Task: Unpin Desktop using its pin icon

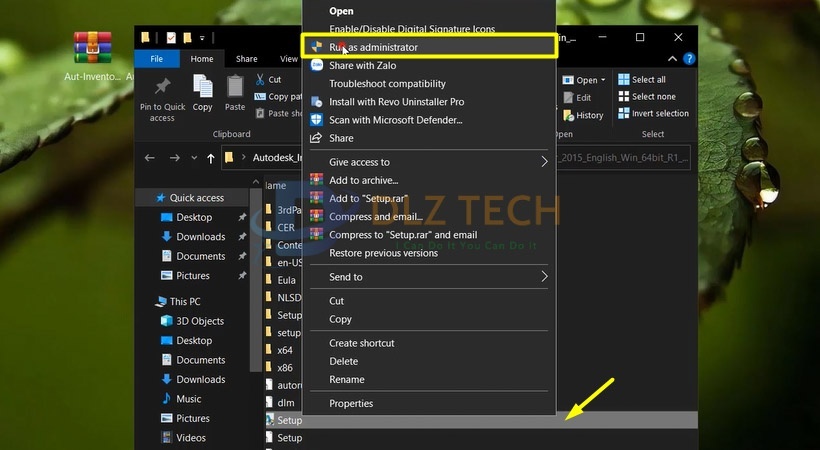Action: [242, 217]
